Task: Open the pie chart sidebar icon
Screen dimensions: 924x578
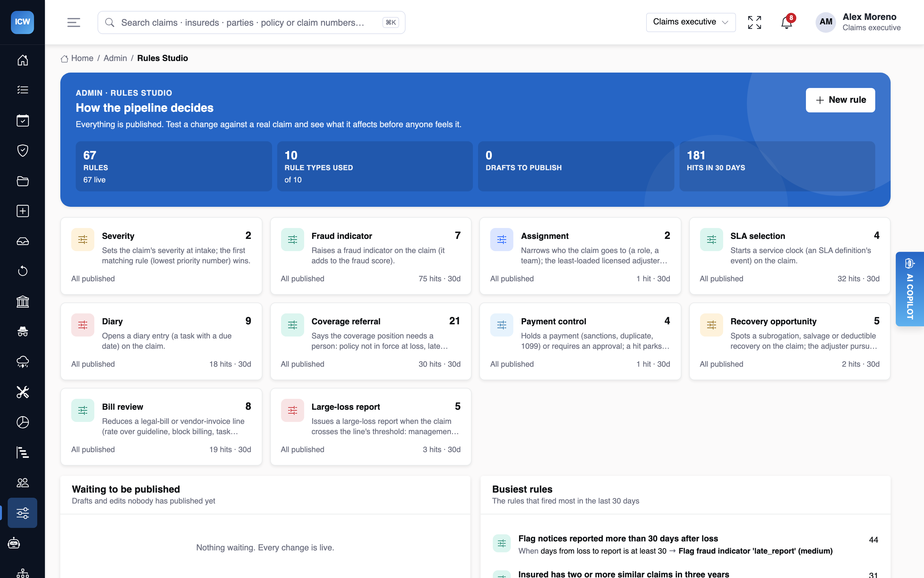Action: (x=22, y=422)
